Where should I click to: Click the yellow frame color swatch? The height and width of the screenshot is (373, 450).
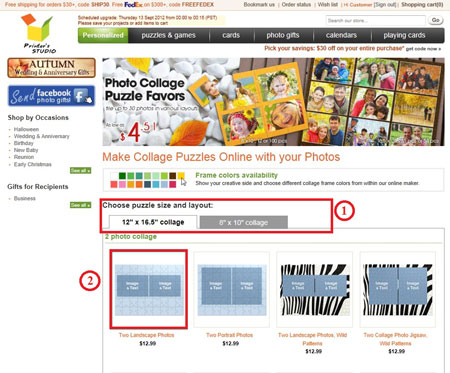pyautogui.click(x=181, y=176)
